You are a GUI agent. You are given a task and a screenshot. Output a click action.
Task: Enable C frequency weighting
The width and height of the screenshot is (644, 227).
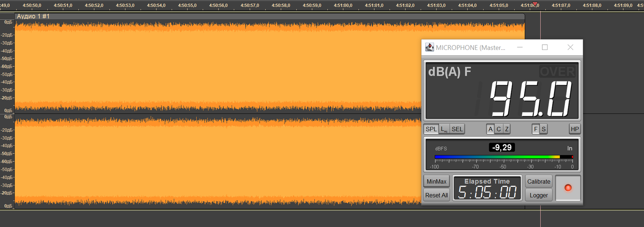499,129
